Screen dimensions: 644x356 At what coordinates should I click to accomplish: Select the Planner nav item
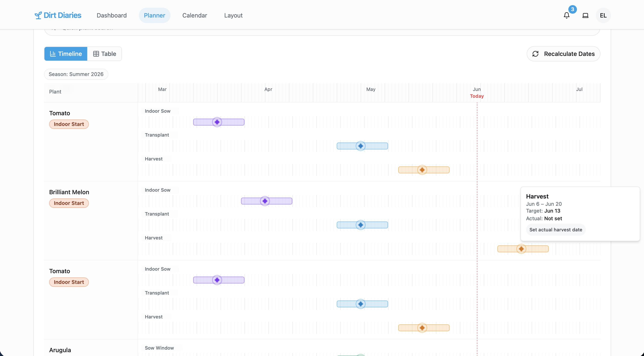coord(154,16)
